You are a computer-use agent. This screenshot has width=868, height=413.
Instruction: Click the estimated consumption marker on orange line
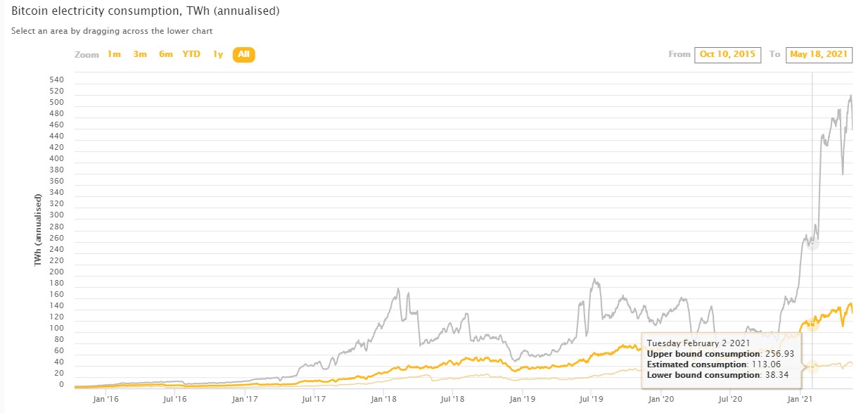pos(812,324)
